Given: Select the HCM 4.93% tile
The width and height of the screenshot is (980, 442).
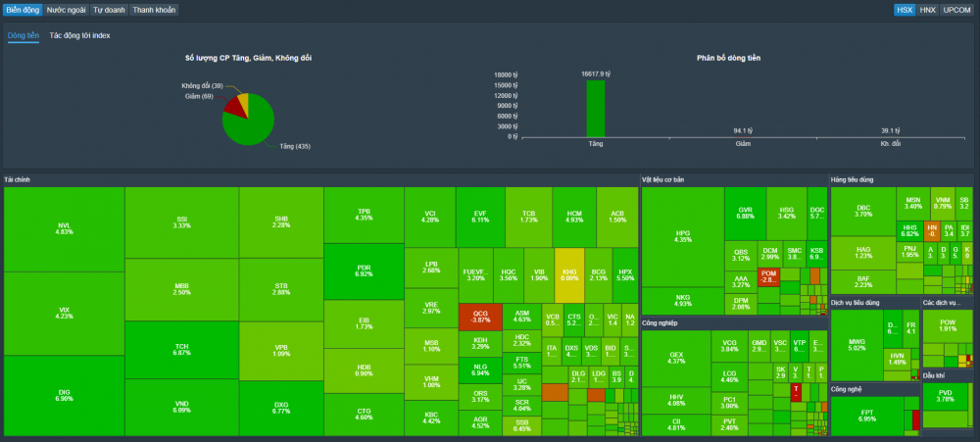Looking at the screenshot, I should pos(573,217).
